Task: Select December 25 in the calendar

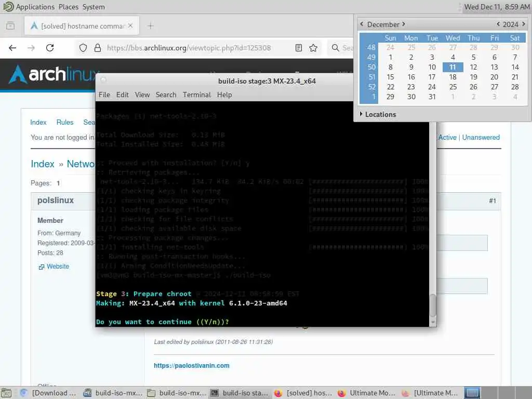Action: coord(453,87)
